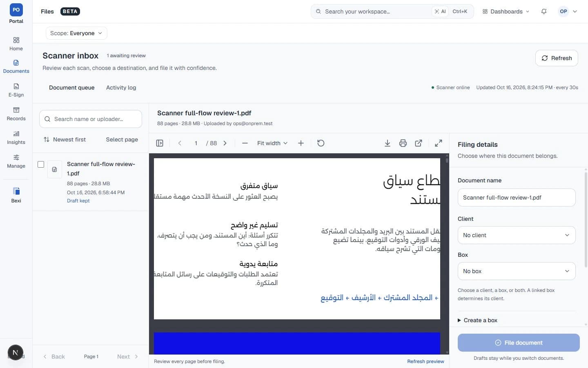This screenshot has width=588, height=368.
Task: Click Select page link
Action: [122, 139]
